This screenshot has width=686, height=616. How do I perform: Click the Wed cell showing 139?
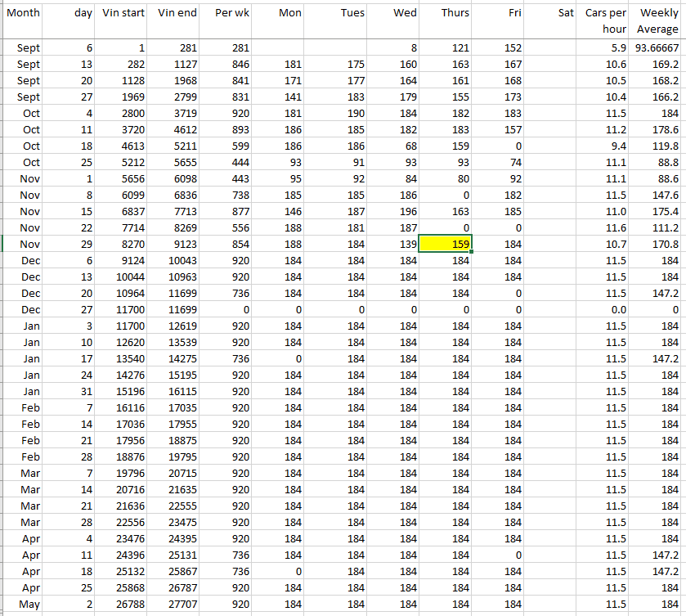pos(393,244)
